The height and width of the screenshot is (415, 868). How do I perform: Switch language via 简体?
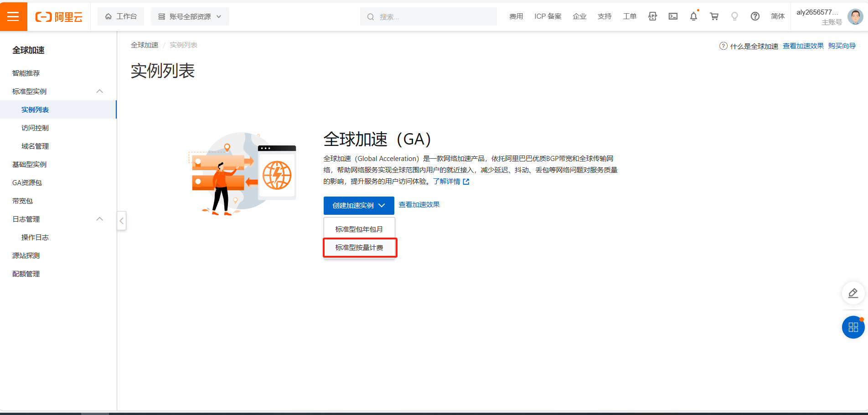[778, 16]
